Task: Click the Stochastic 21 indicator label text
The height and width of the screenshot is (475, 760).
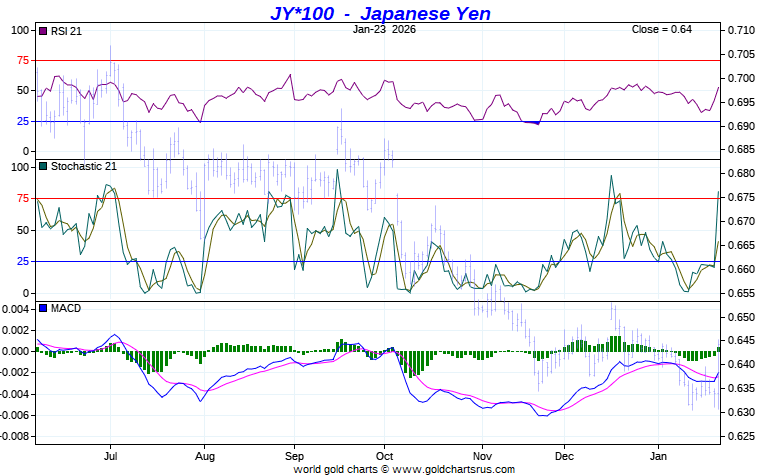Action: tap(83, 166)
